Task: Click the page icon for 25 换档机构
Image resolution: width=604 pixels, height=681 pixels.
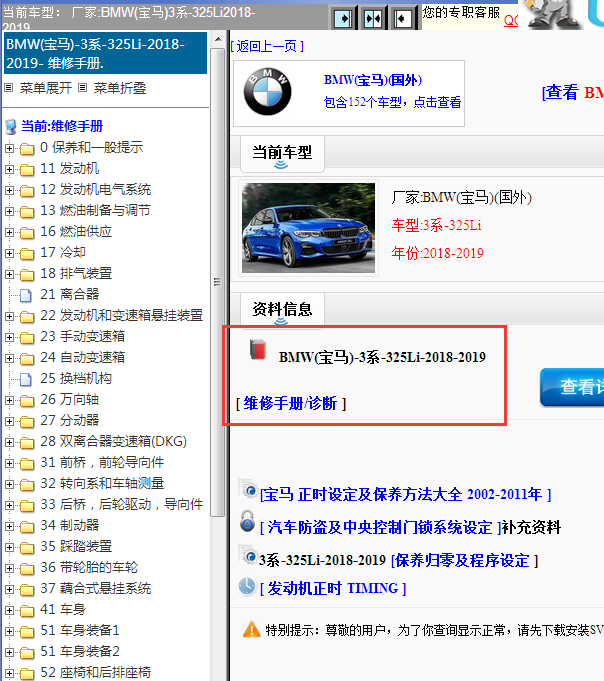Action: 26,379
